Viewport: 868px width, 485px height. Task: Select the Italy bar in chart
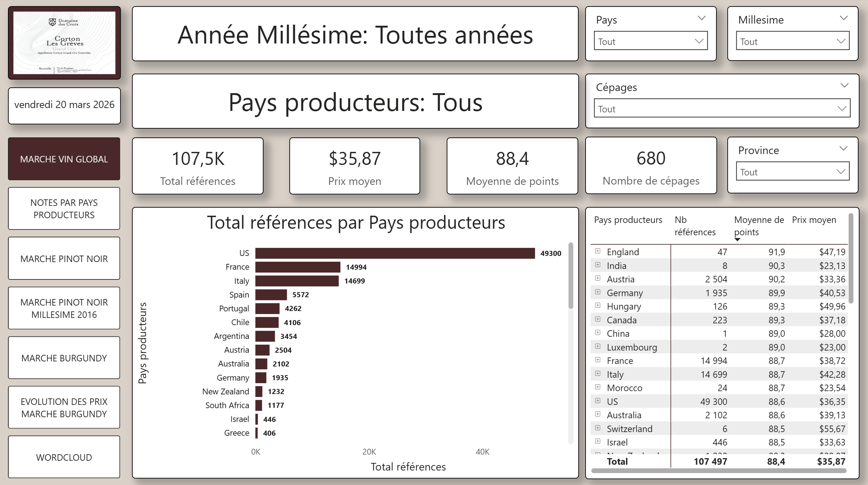[297, 281]
